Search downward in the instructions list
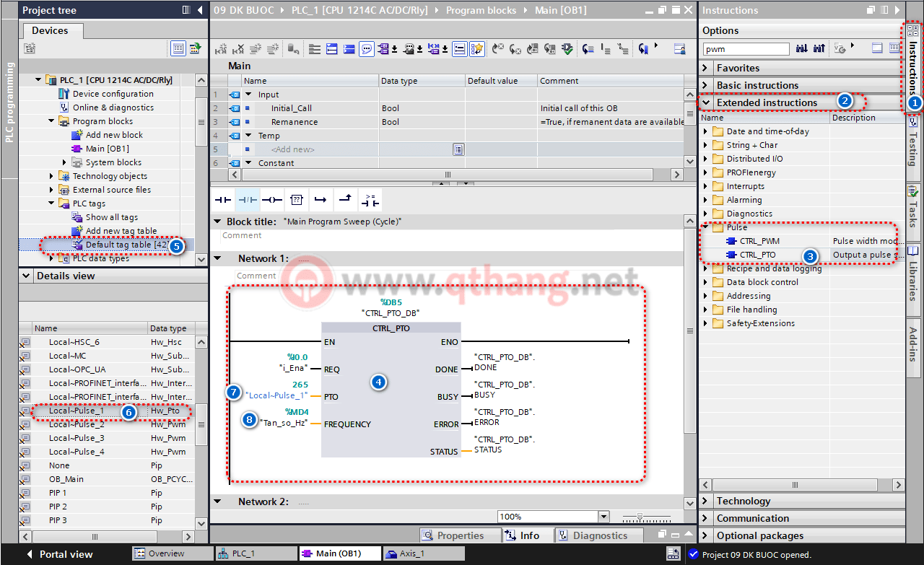The width and height of the screenshot is (924, 565). (802, 49)
